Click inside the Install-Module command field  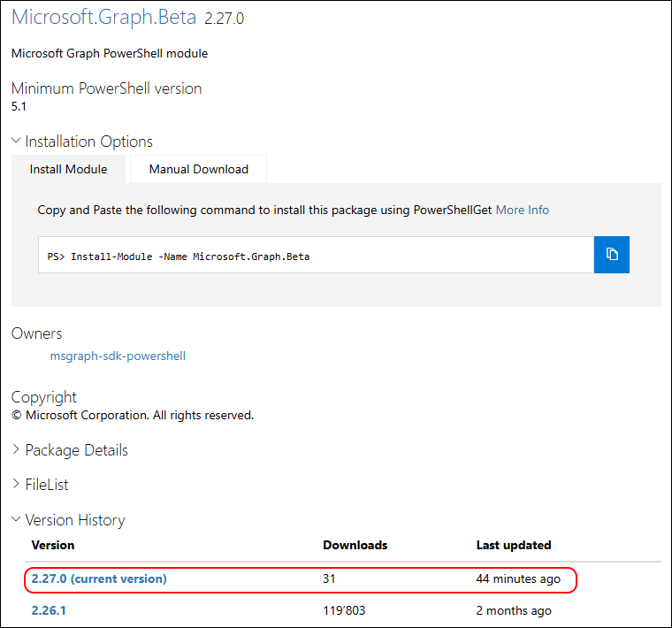point(316,255)
